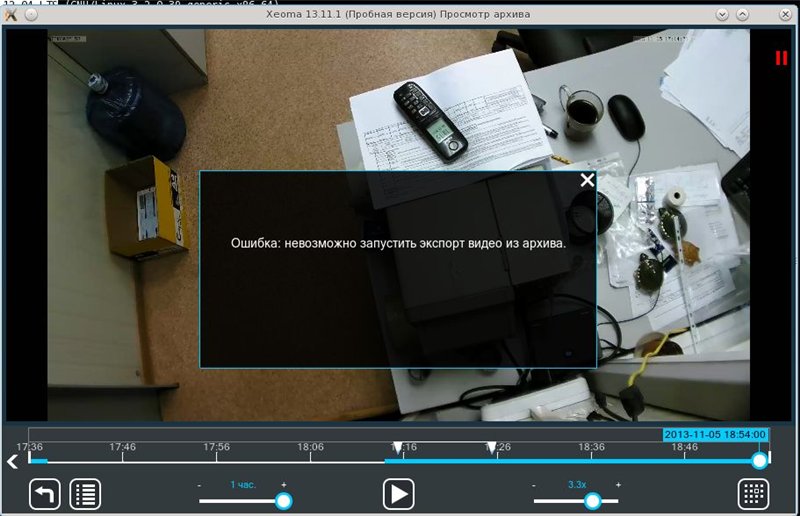This screenshot has height=516, width=800.
Task: Decrease timeline scale with the minus sign
Action: 199,485
